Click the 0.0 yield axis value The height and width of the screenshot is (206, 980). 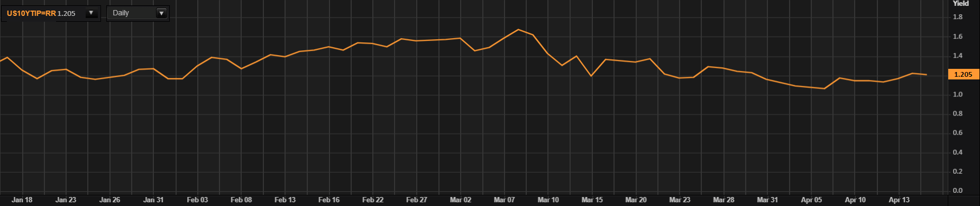coord(958,191)
